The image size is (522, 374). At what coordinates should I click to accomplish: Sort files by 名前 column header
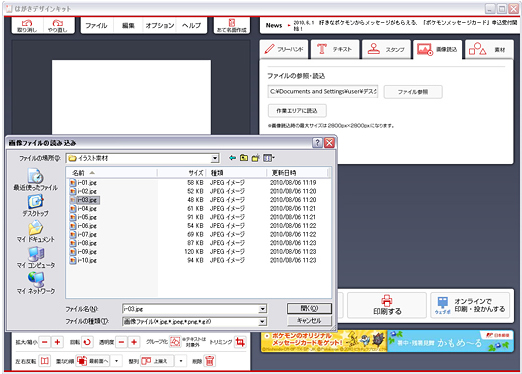(x=112, y=173)
